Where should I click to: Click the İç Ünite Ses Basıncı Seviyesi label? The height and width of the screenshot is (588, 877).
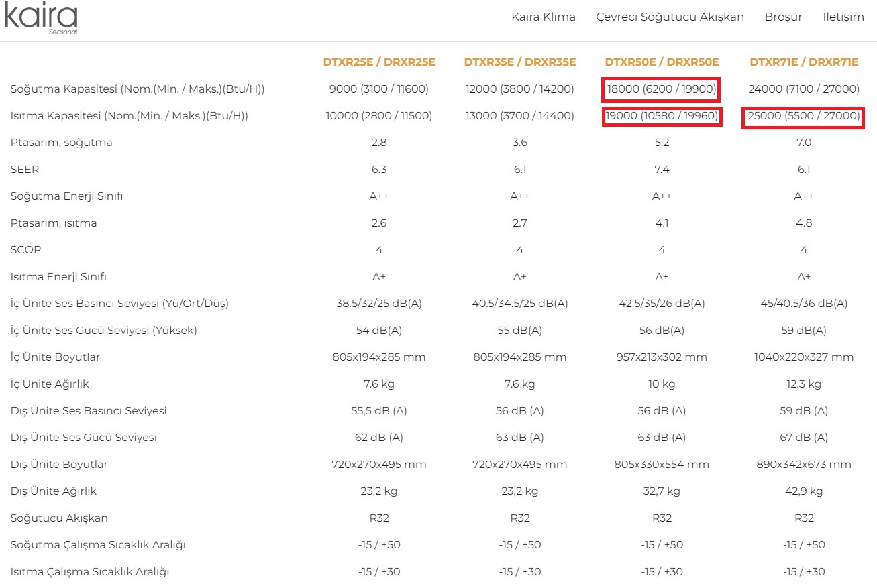[119, 304]
